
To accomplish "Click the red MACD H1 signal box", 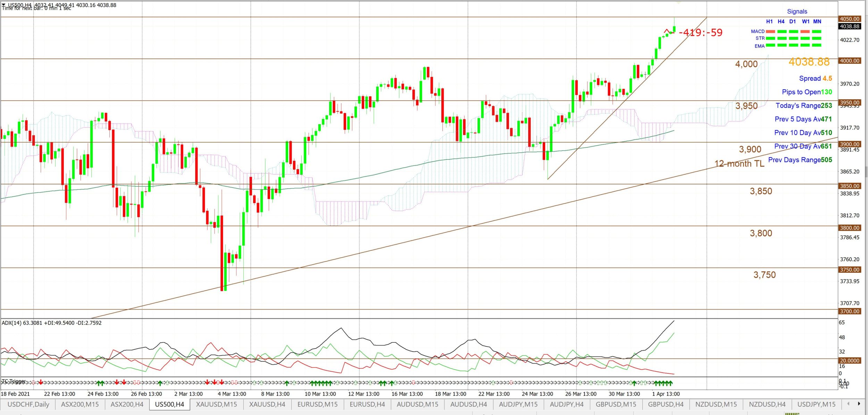I will click(770, 32).
